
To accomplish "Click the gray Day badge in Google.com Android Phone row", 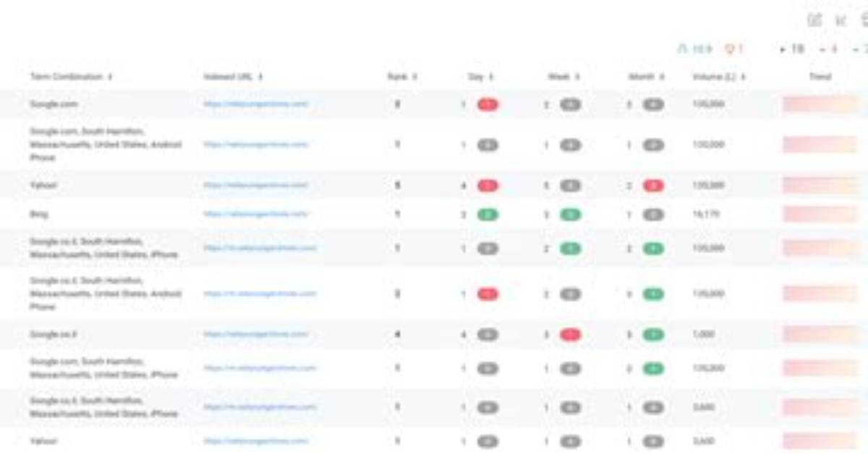I will coord(488,146).
